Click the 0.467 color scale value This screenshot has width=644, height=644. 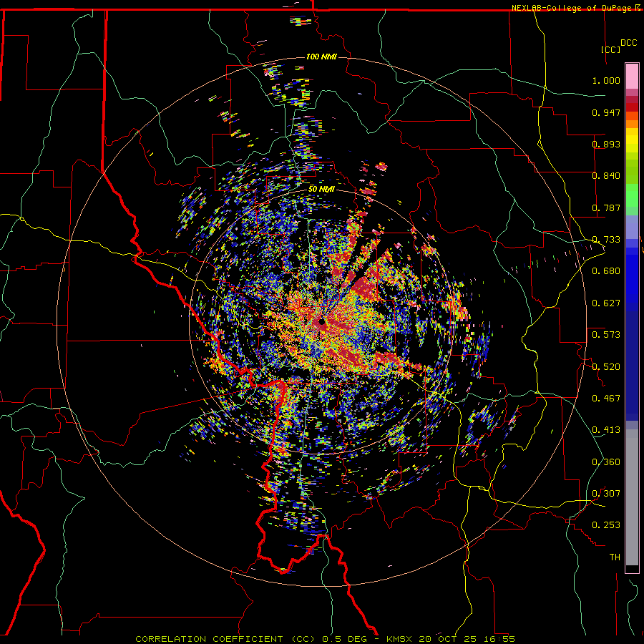[606, 398]
